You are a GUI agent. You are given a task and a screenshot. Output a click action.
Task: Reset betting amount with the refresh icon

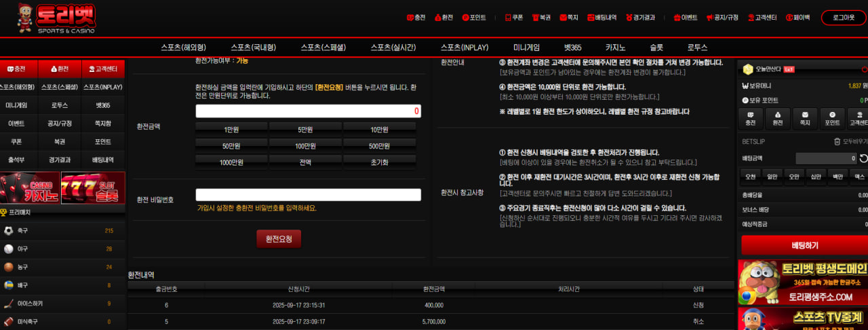point(863,158)
